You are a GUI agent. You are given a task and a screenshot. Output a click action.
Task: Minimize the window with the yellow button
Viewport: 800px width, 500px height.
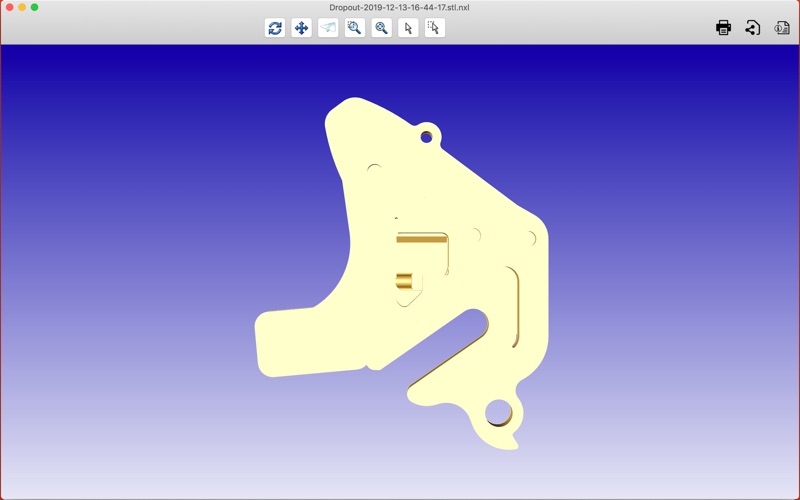tap(22, 7)
